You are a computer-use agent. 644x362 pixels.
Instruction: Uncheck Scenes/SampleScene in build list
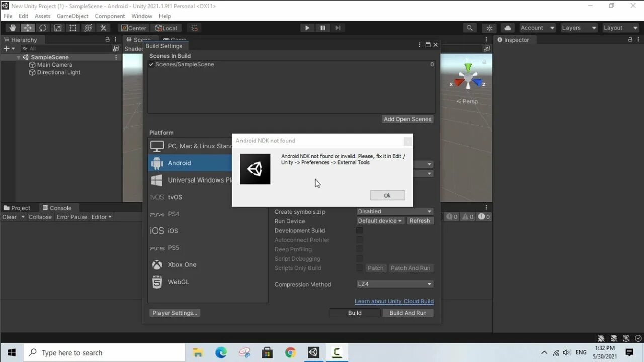point(151,64)
